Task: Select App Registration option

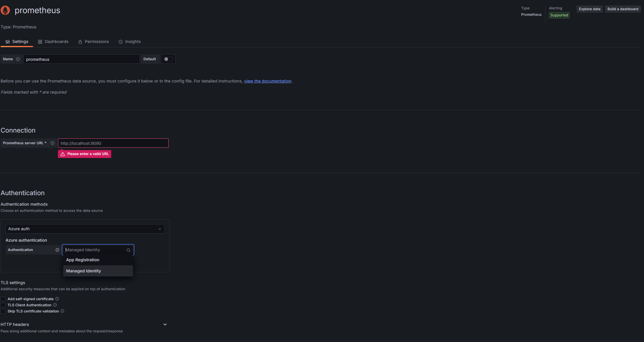Action: click(98, 260)
